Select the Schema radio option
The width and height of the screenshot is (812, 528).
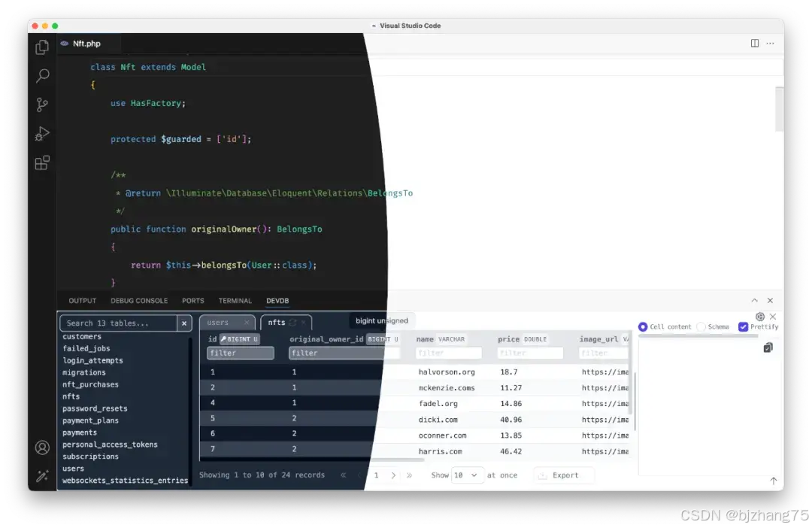[701, 327]
